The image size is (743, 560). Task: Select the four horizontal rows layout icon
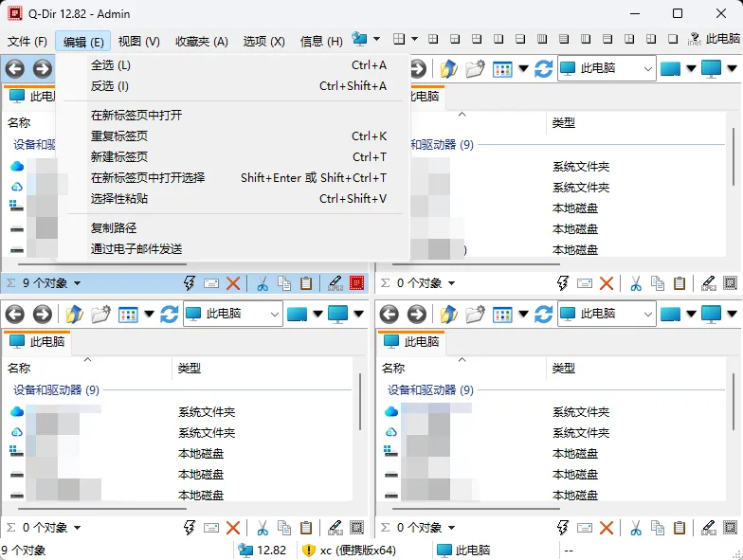(564, 39)
